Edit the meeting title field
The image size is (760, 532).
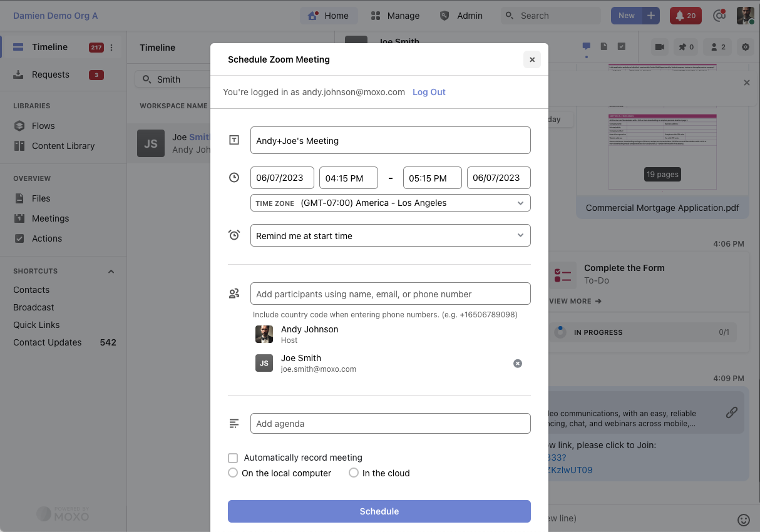pyautogui.click(x=391, y=140)
